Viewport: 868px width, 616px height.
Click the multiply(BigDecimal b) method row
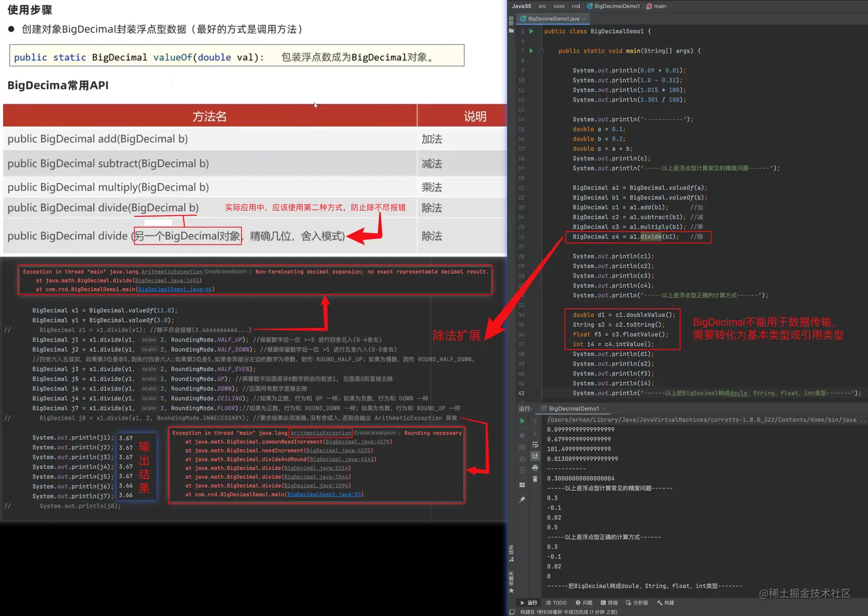click(x=255, y=187)
